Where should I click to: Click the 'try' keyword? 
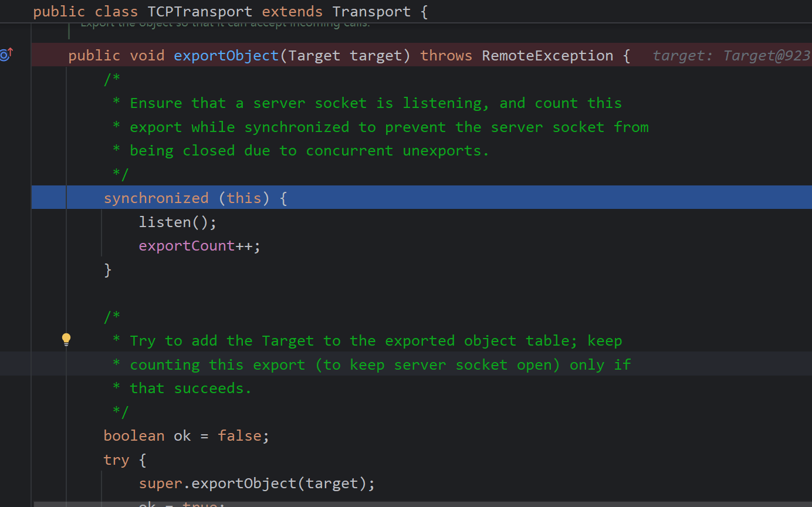click(117, 459)
